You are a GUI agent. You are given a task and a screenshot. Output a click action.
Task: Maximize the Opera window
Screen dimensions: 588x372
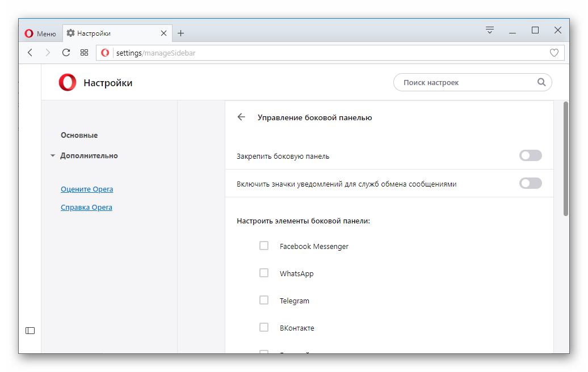535,31
